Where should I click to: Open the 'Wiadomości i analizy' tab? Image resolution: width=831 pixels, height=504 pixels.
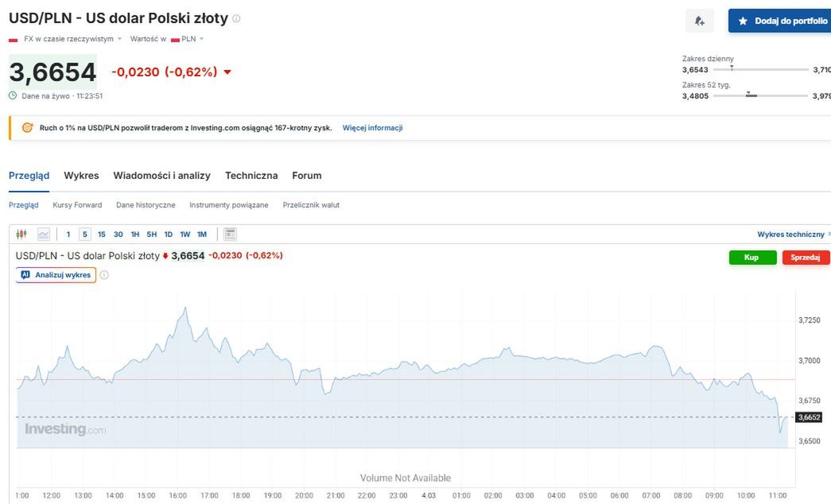[161, 176]
